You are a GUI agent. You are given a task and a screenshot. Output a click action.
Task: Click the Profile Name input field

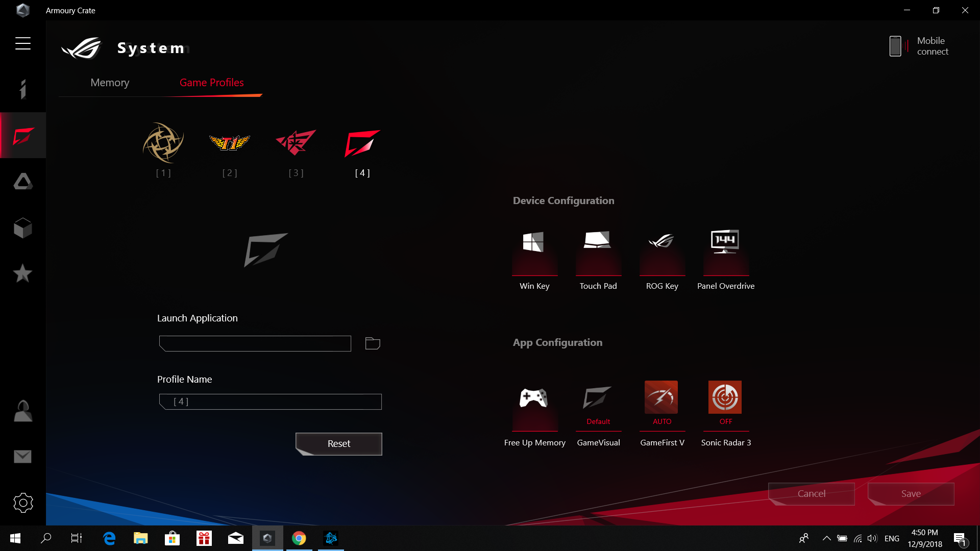click(x=271, y=402)
